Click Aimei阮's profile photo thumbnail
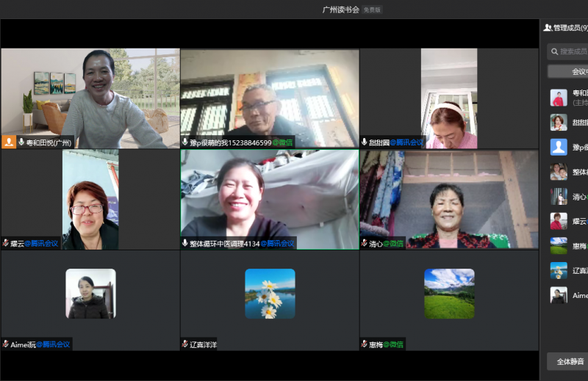 [90, 293]
